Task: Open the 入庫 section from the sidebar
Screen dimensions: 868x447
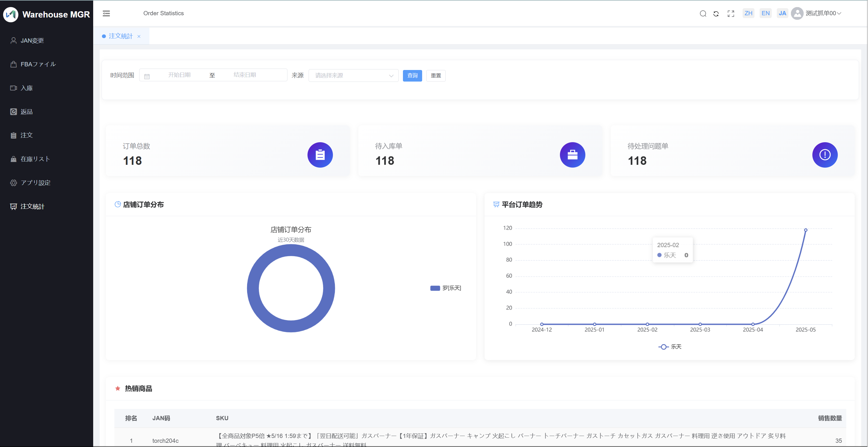Action: point(26,87)
